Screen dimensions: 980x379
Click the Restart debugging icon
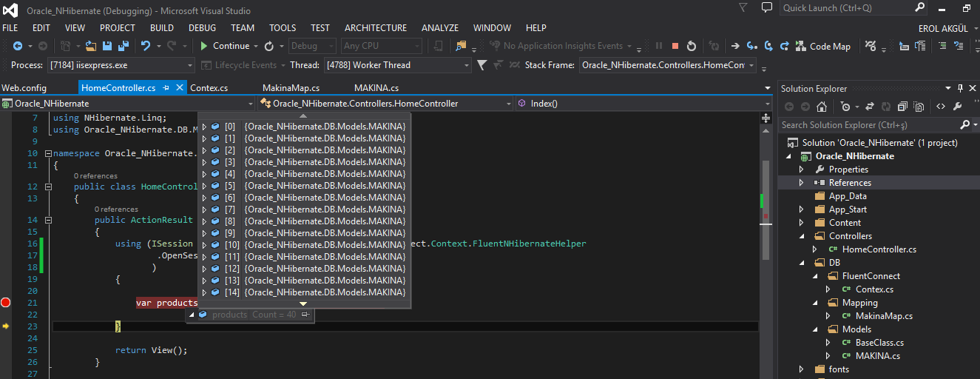coord(691,46)
